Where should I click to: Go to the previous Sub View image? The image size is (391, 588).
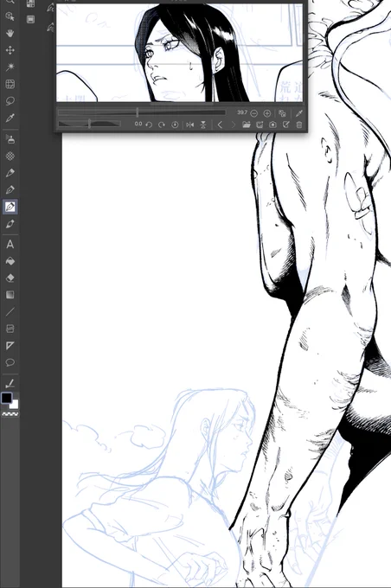pos(220,125)
